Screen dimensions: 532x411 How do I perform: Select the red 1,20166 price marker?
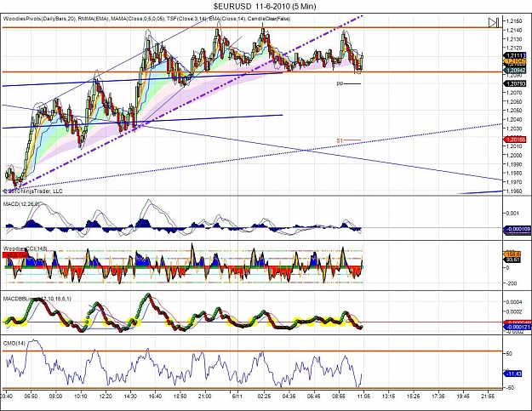point(515,140)
